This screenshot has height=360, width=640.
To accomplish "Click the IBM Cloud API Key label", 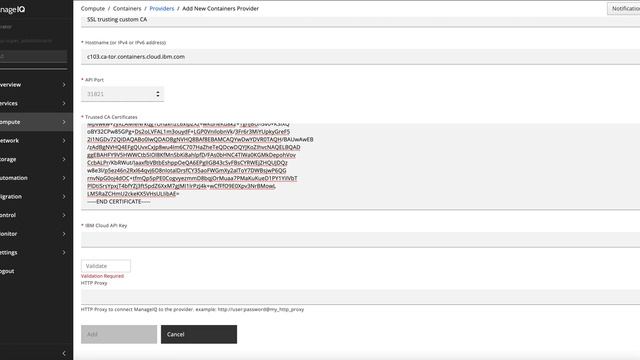I will [106, 225].
